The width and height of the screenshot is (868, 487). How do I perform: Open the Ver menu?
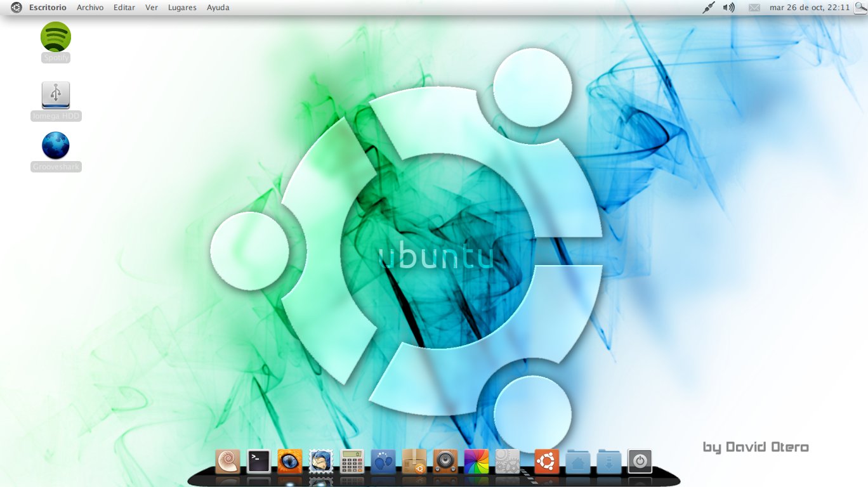(x=152, y=8)
